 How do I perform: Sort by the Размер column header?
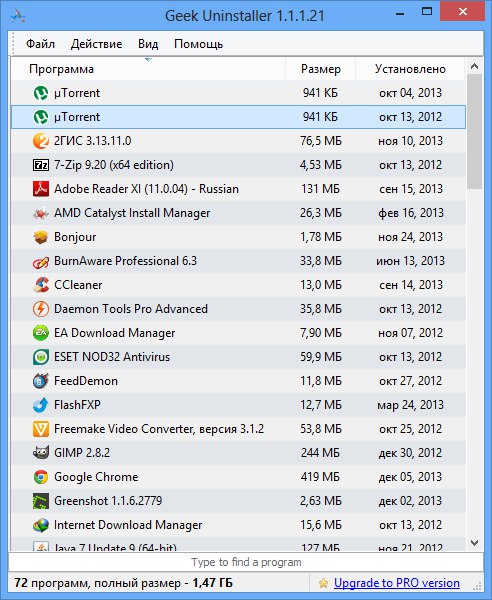point(321,69)
